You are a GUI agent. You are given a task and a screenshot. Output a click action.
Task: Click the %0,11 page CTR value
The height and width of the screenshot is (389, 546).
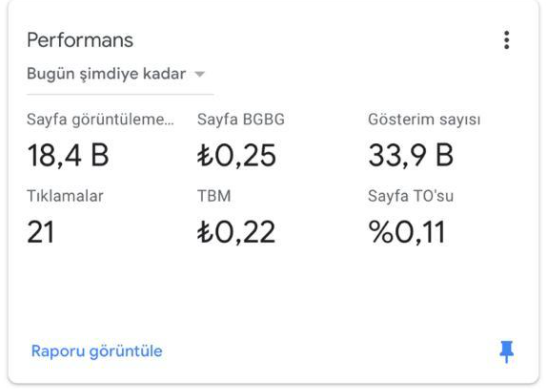(407, 232)
